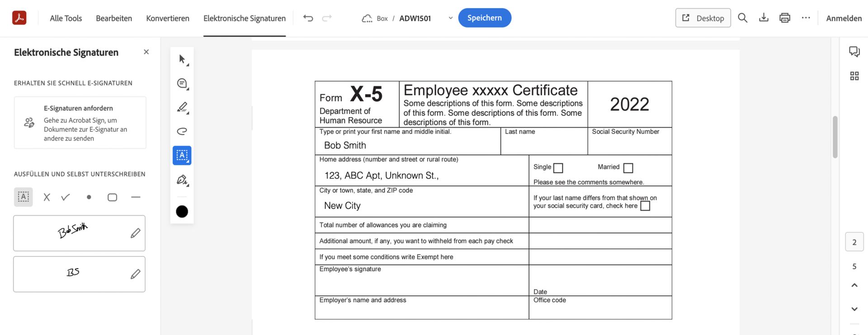Undo the last action

(x=308, y=18)
